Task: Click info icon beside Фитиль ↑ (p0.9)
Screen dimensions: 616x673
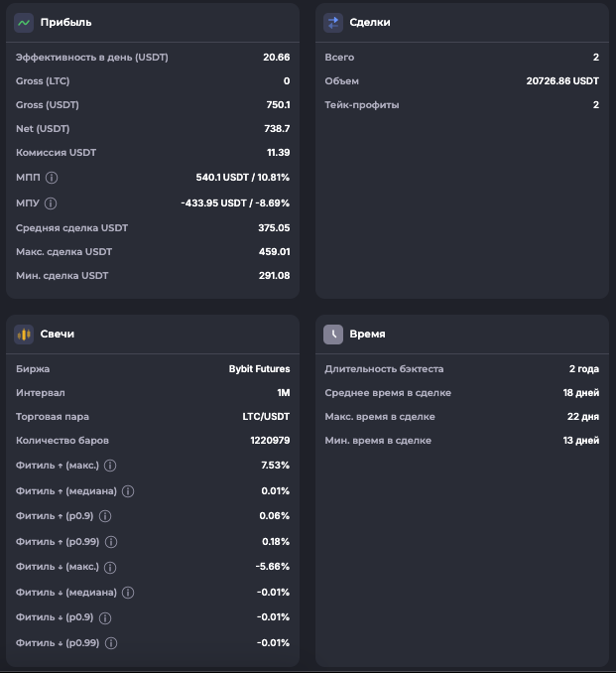Action: tap(105, 516)
